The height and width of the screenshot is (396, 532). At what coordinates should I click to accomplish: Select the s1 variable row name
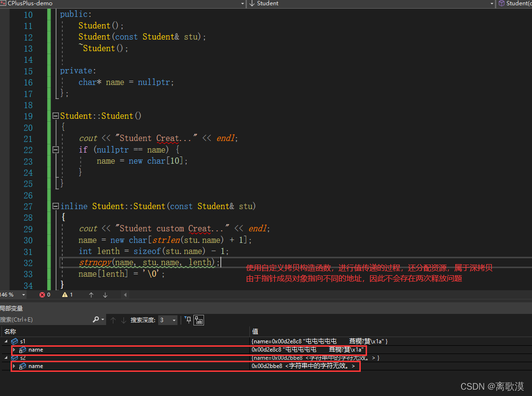(22, 341)
